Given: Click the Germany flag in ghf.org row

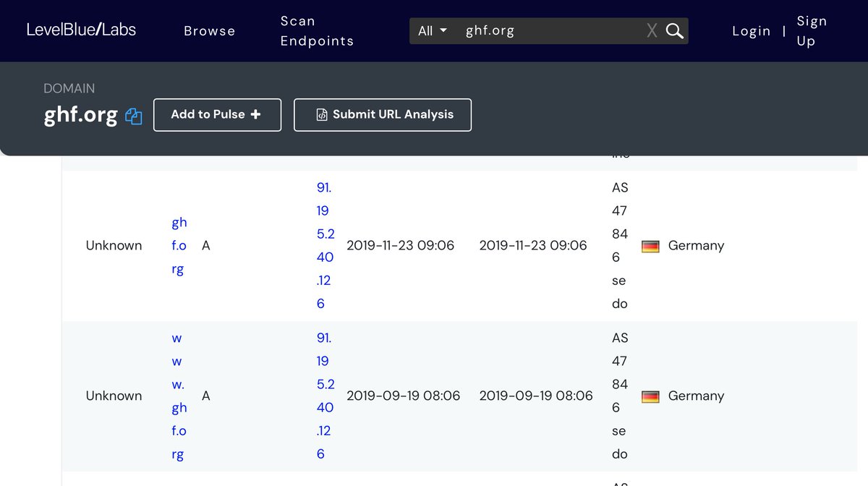Looking at the screenshot, I should tap(650, 247).
